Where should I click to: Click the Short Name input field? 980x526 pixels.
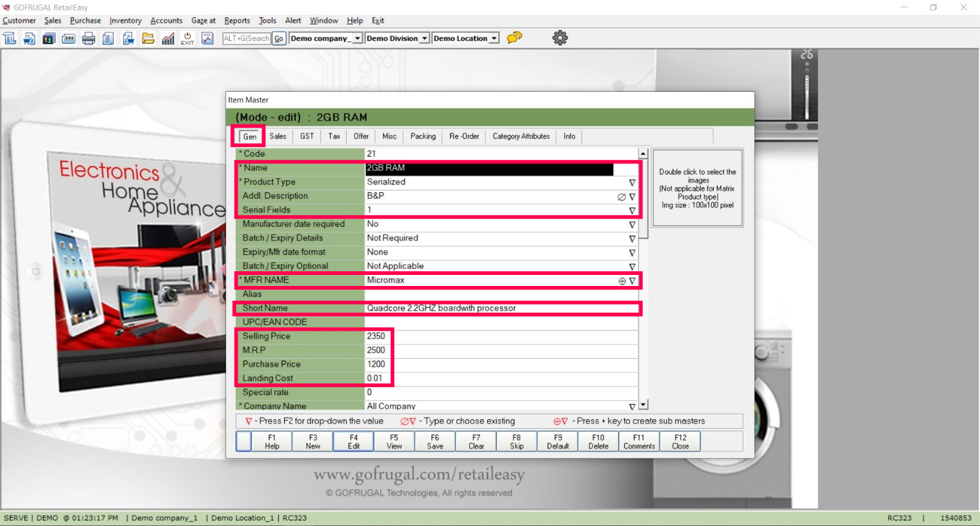[502, 309]
